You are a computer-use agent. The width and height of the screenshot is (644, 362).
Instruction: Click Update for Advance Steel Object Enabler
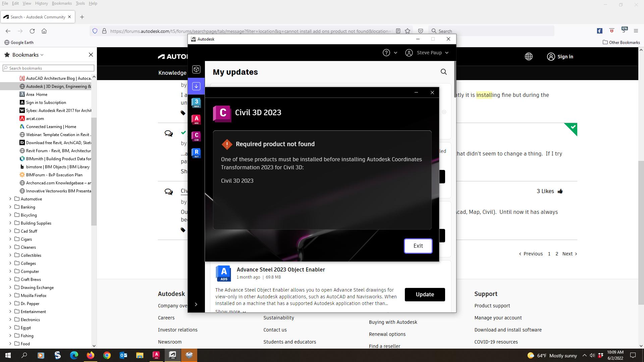click(x=425, y=295)
